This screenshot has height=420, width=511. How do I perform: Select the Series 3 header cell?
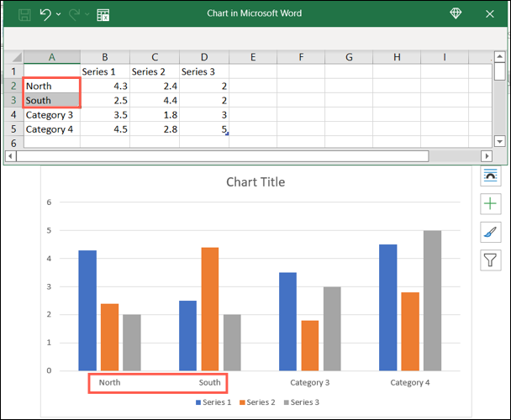[204, 71]
